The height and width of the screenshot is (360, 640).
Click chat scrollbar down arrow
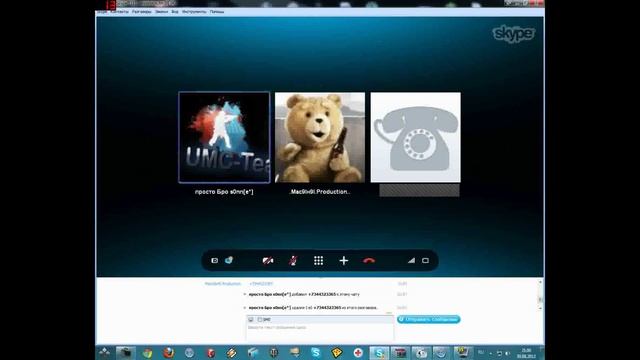[540, 309]
